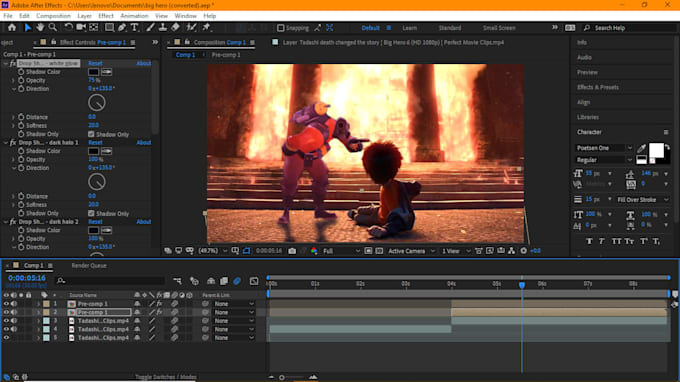Click the Faux Bold T icon
Viewport: 680px width, 382px height.
pos(589,242)
